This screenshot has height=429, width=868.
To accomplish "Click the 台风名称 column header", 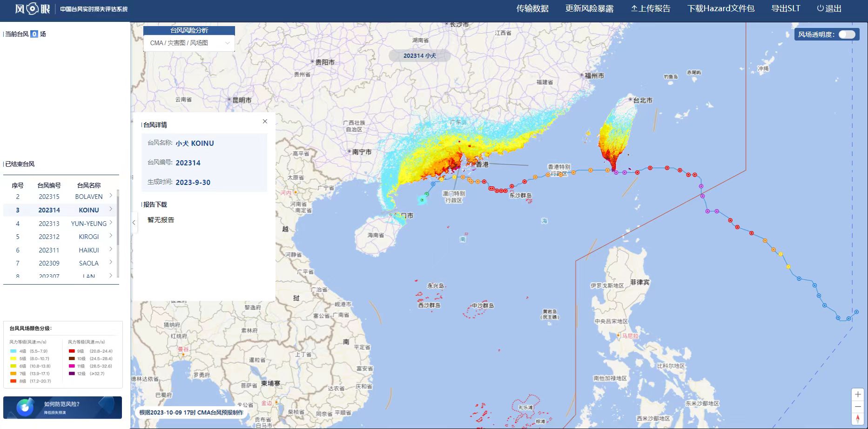I will (x=89, y=185).
